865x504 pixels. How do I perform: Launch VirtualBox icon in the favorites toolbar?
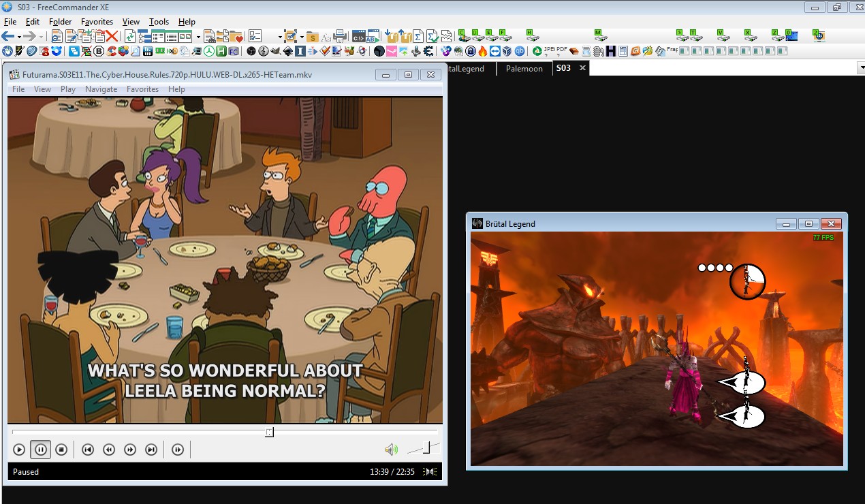(507, 51)
